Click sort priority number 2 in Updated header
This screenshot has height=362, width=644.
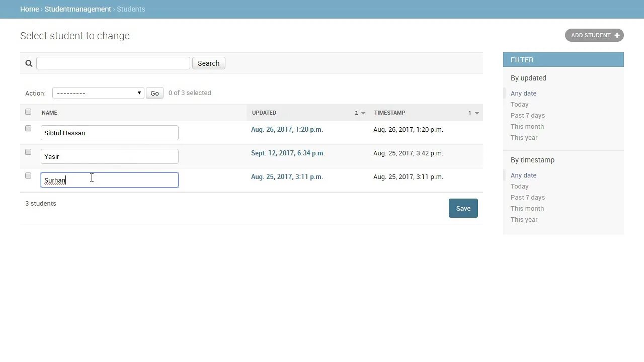pyautogui.click(x=356, y=113)
